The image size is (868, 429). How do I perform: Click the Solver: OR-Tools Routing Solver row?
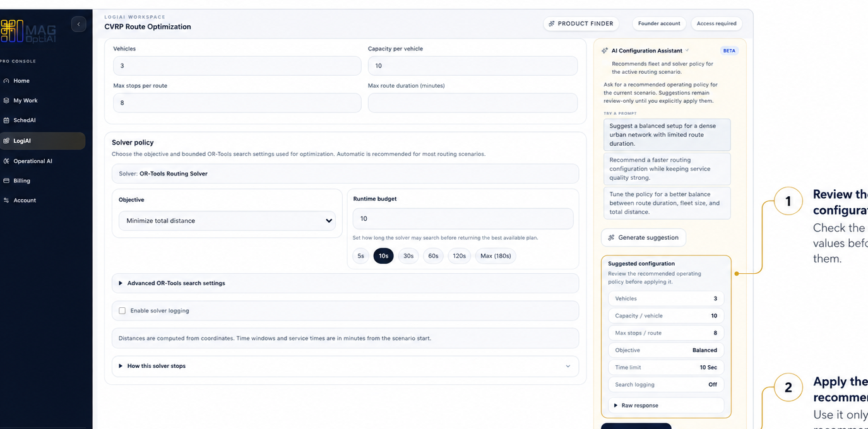345,173
